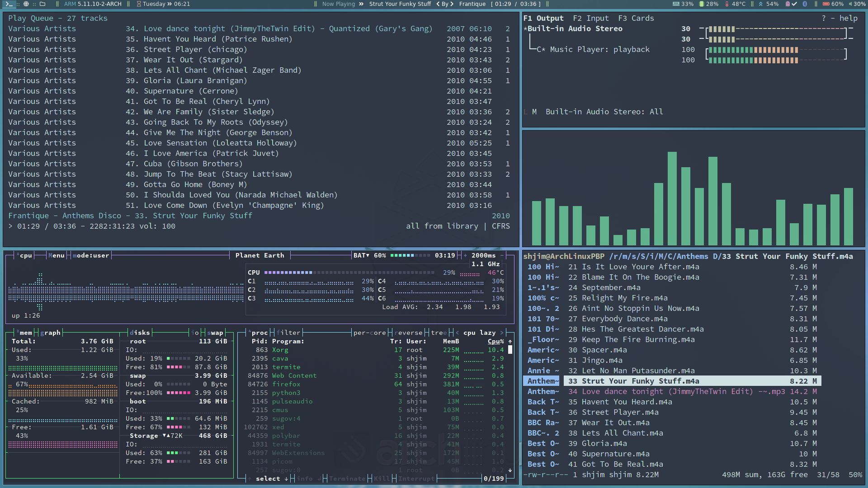868x488 pixels.
Task: Open the BAT battery dropdown arrow
Action: tap(368, 256)
